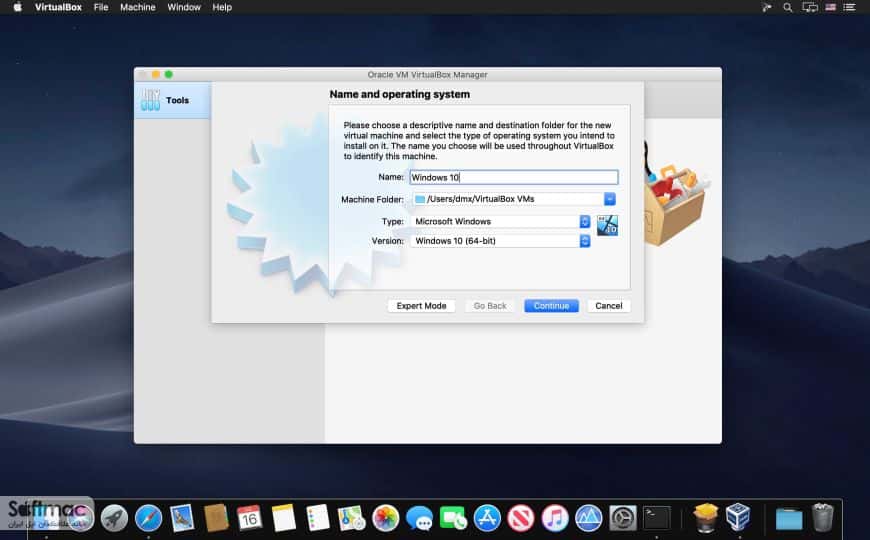Screen dimensions: 870x540
Task: Open Terminal from the Dock
Action: coord(656,518)
